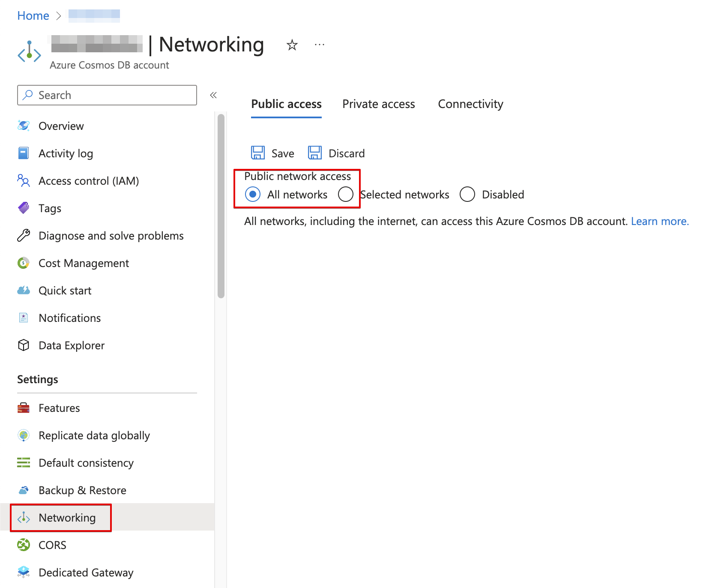The height and width of the screenshot is (588, 712).
Task: Go to Home breadcrumb link
Action: [x=33, y=16]
